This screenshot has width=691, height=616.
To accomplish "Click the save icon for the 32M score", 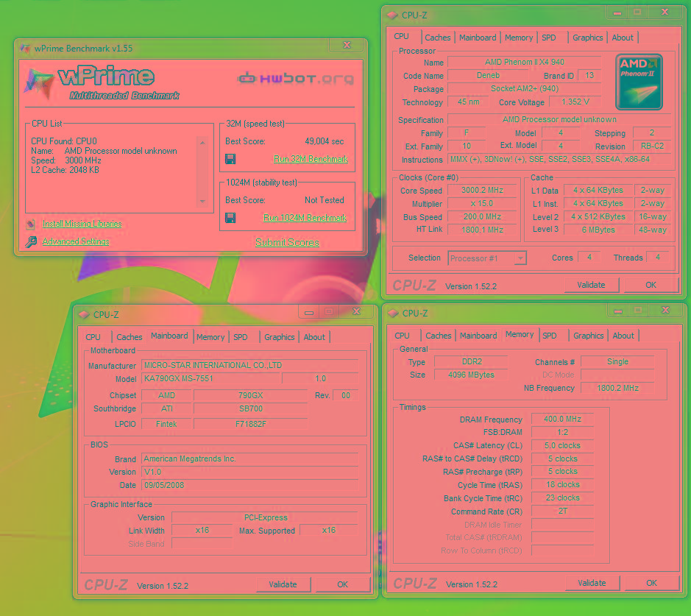I will [x=230, y=159].
